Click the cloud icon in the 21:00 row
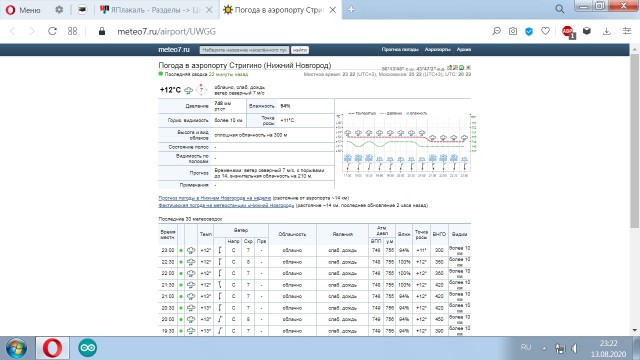Viewport: 640px width, 360px height. tap(191, 296)
